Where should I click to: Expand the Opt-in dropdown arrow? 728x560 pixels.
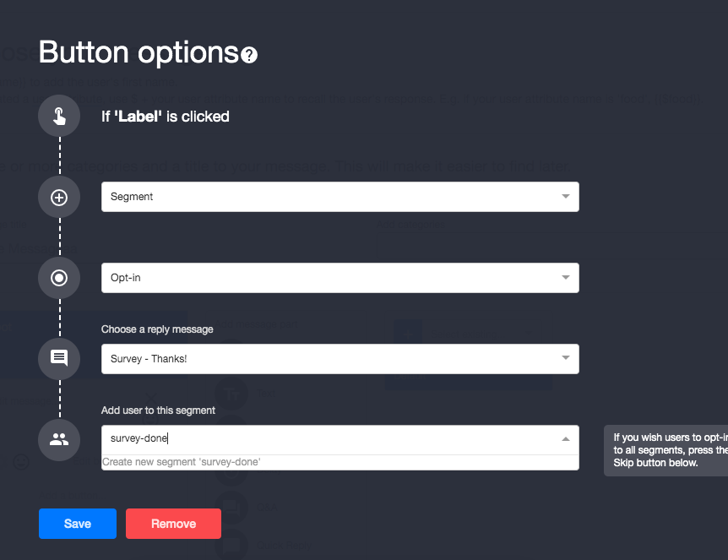pyautogui.click(x=566, y=278)
